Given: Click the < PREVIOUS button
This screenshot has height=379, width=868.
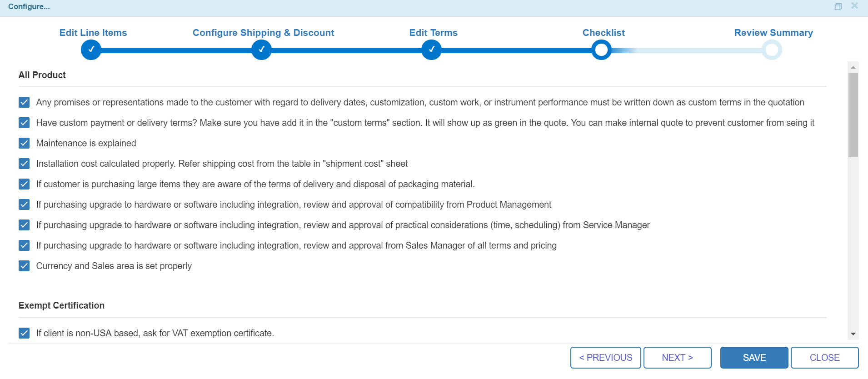Looking at the screenshot, I should (x=606, y=358).
